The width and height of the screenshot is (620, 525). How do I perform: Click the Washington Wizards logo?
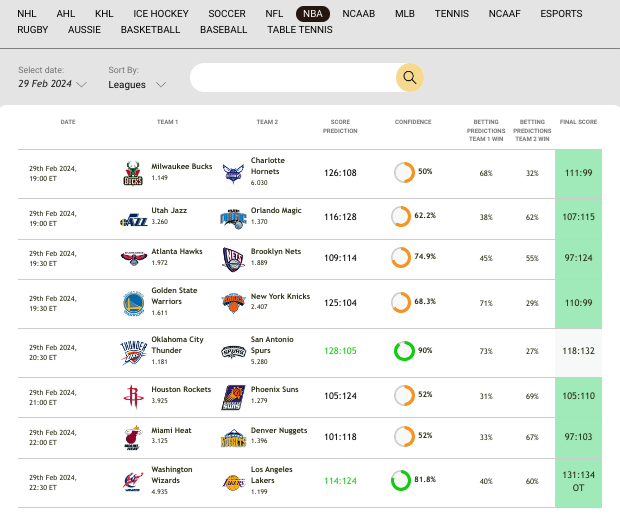point(133,482)
